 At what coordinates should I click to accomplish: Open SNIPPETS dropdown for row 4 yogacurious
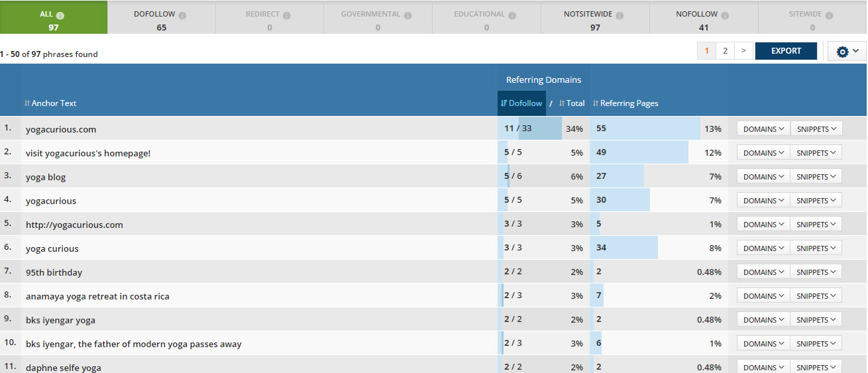tap(816, 200)
